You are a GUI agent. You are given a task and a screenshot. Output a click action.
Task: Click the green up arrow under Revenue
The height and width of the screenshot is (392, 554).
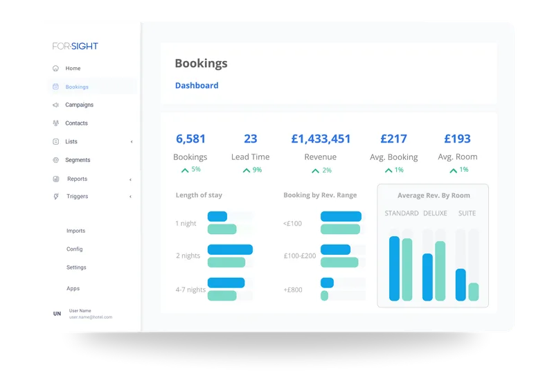315,171
